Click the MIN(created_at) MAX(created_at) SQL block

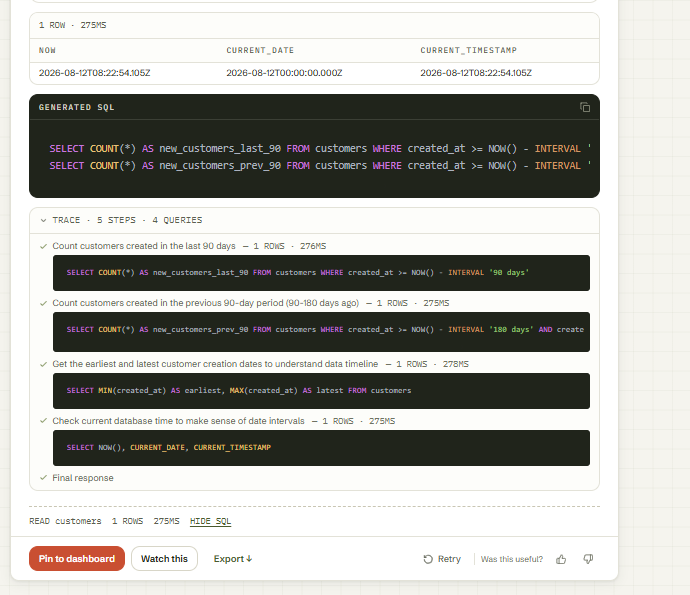click(x=321, y=391)
